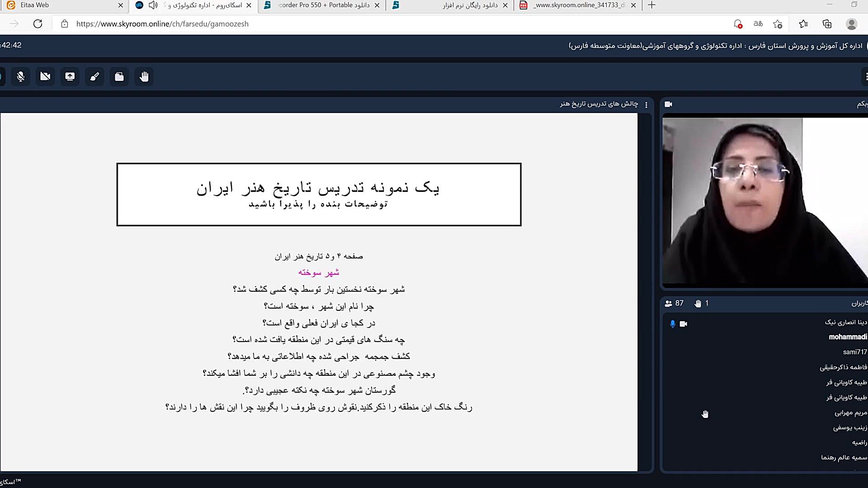Click the webcam panel camera icon
Screen dimensions: 868x488
tap(669, 104)
